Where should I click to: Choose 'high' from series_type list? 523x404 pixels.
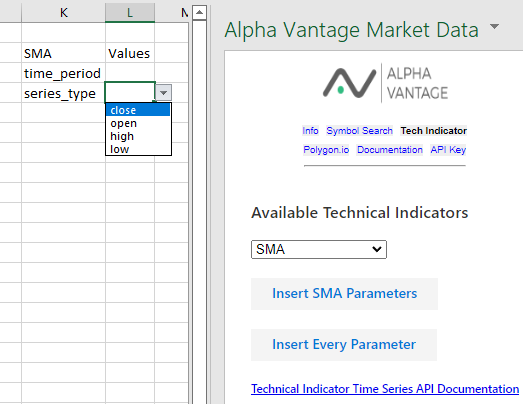pyautogui.click(x=138, y=136)
